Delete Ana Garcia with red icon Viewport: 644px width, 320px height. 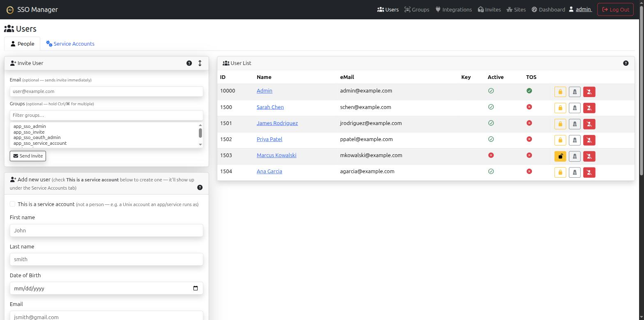click(x=589, y=172)
